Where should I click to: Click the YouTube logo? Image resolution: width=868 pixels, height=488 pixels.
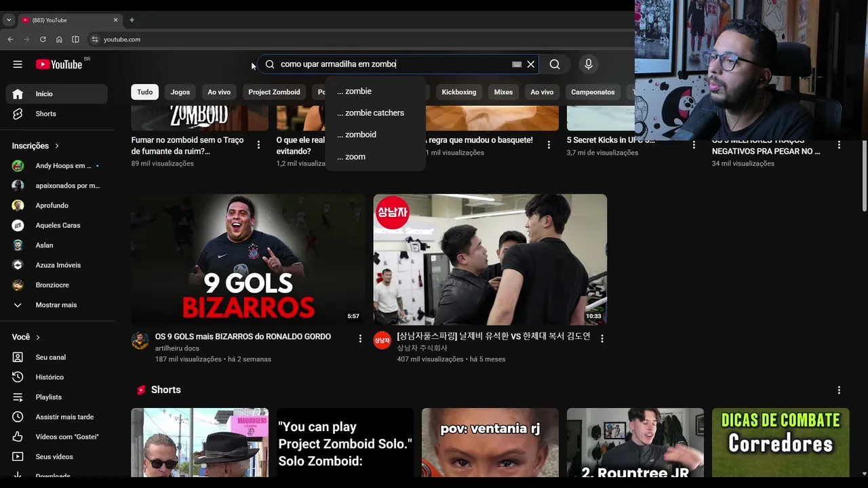pyautogui.click(x=59, y=64)
